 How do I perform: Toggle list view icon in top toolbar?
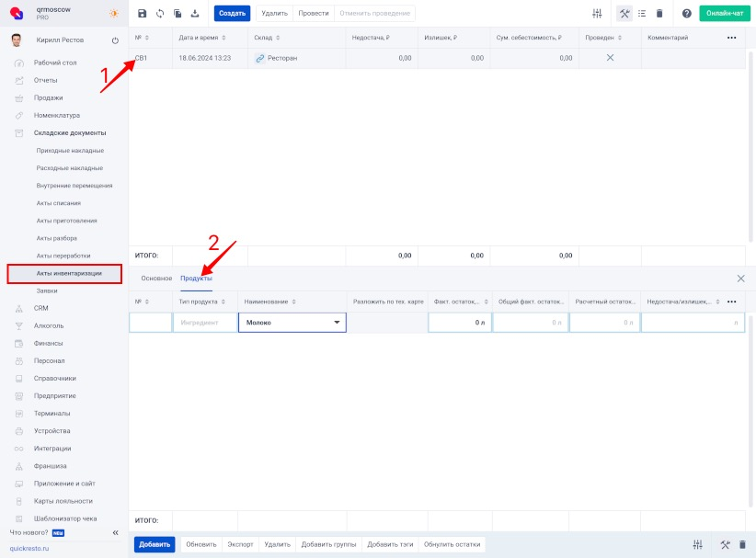[x=641, y=14]
